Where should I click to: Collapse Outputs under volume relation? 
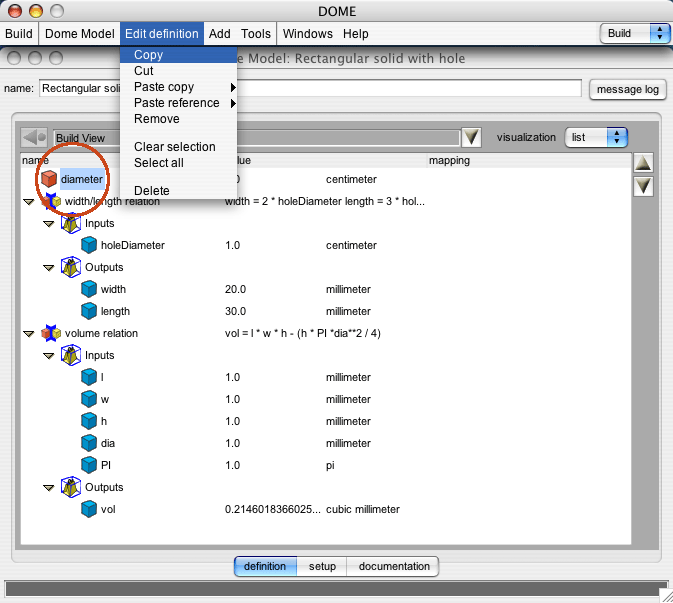[x=49, y=488]
